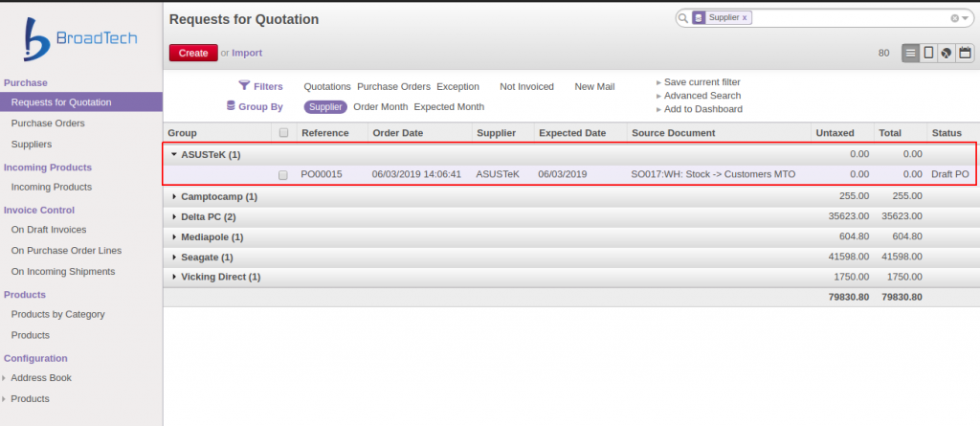Screen dimensions: 980x426
Task: Group by Expected Month
Action: click(x=449, y=107)
